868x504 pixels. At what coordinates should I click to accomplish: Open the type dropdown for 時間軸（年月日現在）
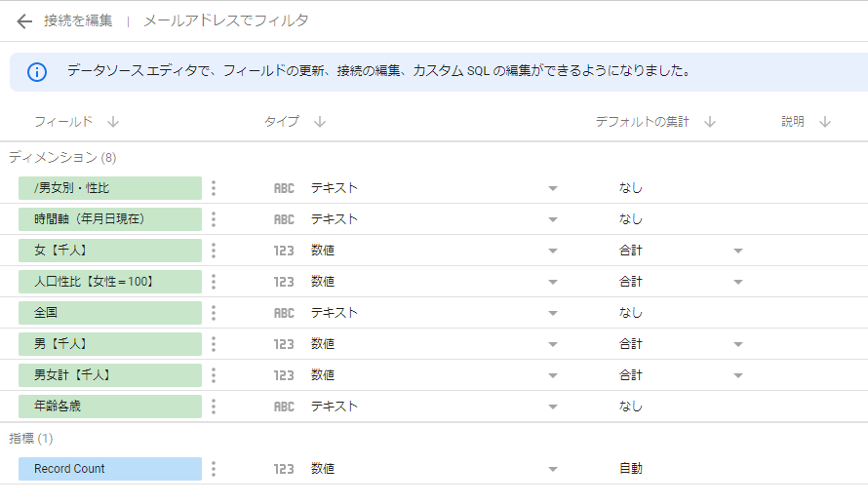click(x=552, y=219)
